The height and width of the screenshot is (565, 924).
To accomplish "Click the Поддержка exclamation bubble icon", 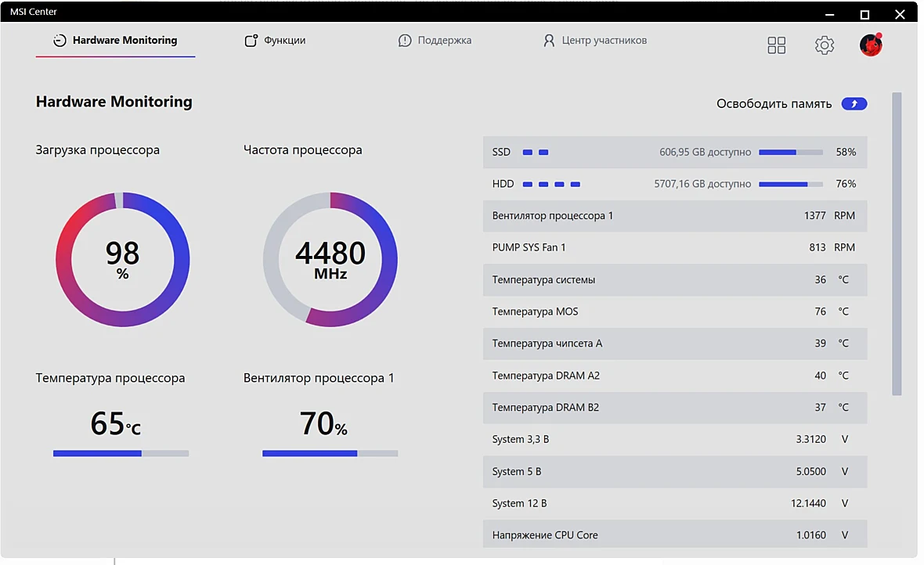I will tap(405, 40).
